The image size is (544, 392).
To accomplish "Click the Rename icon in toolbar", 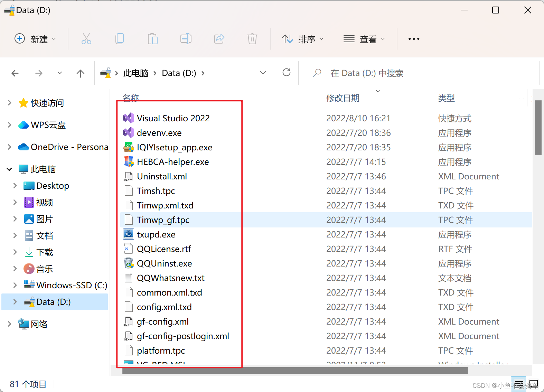I will 186,39.
